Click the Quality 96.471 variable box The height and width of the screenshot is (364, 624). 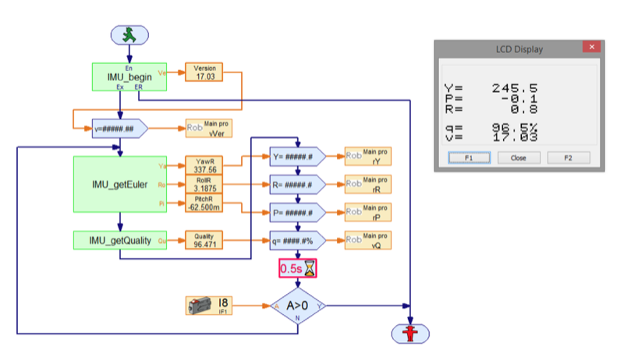204,240
